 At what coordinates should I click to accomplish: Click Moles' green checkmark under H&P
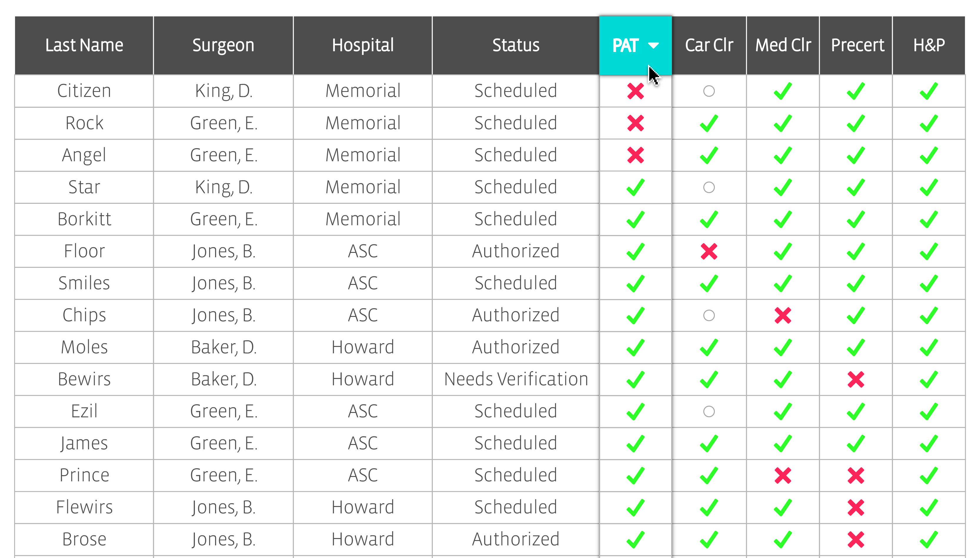point(928,348)
